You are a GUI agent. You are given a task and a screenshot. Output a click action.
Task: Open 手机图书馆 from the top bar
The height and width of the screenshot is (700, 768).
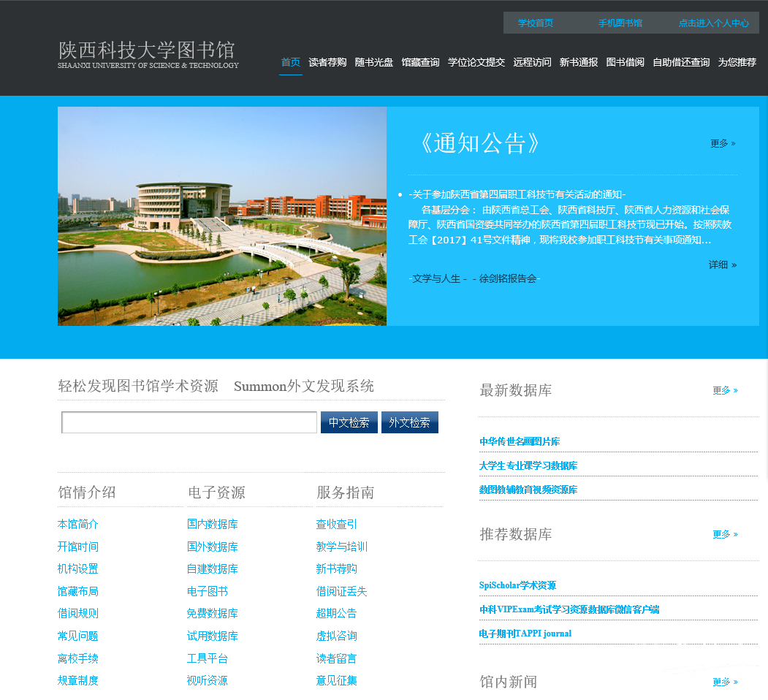620,23
